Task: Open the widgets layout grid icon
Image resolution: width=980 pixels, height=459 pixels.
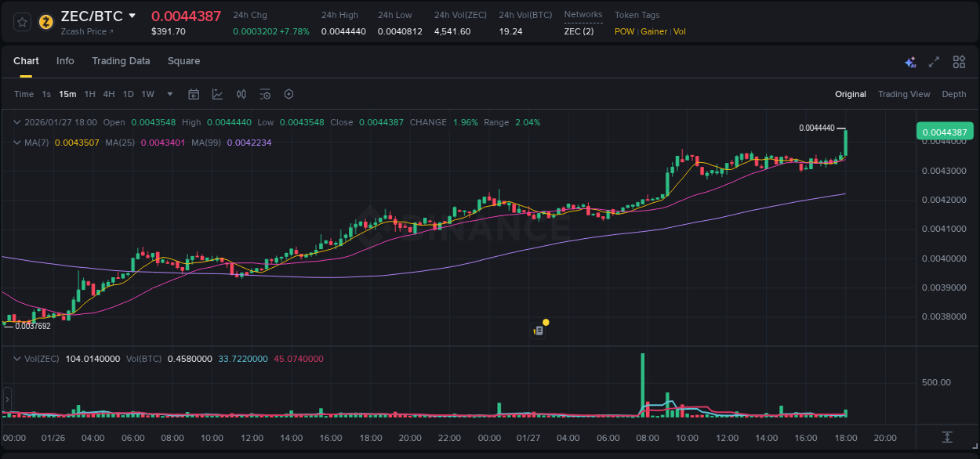Action: point(958,61)
